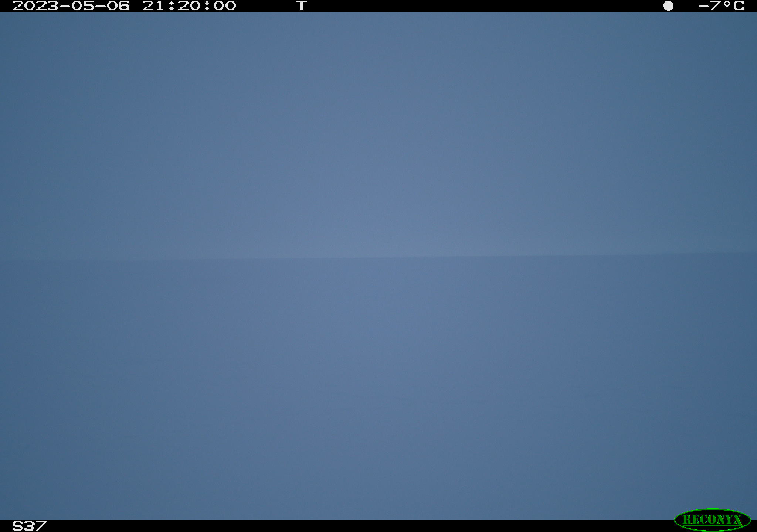
Task: Click the year 2023 in timestamp
Action: coord(35,6)
